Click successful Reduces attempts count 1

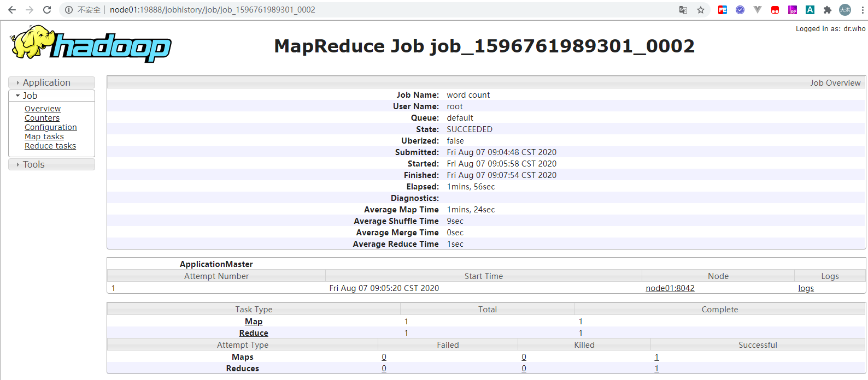656,369
